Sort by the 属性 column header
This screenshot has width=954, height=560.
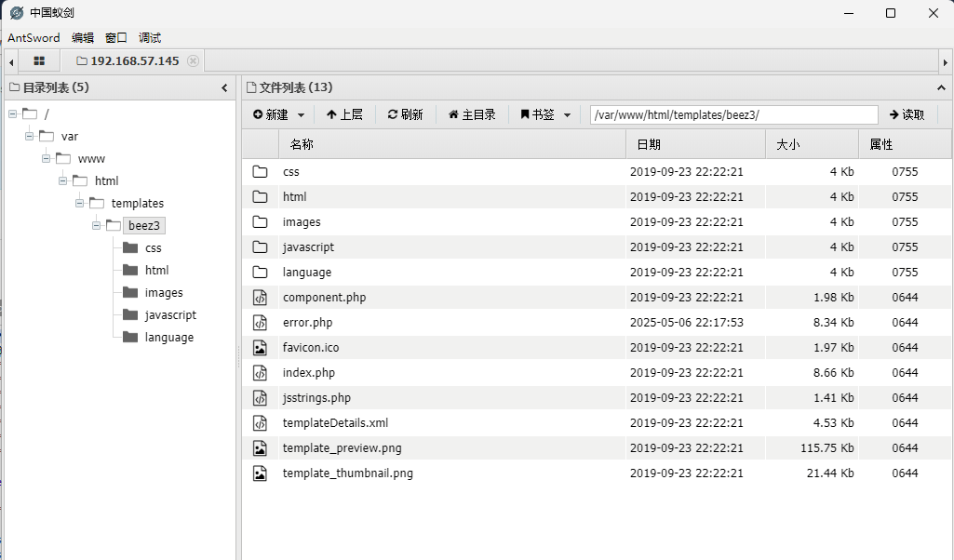click(905, 144)
